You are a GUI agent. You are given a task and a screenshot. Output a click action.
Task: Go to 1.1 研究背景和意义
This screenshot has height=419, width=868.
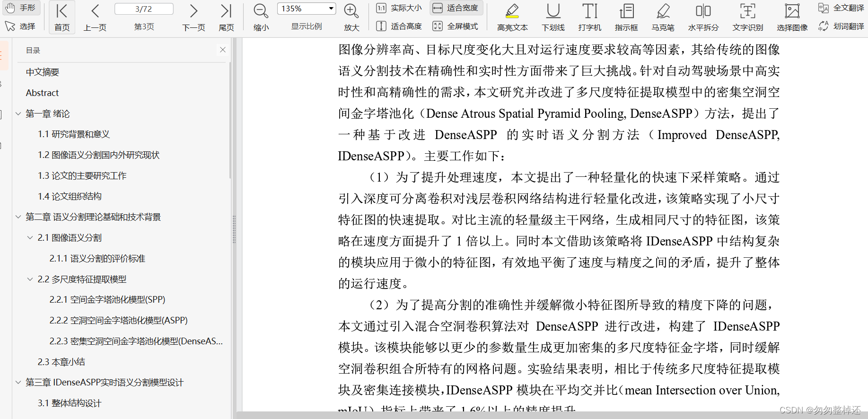pyautogui.click(x=74, y=134)
